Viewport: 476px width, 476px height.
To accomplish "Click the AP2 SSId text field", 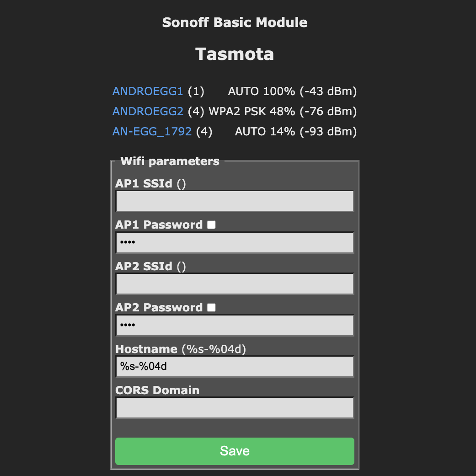I will point(235,283).
